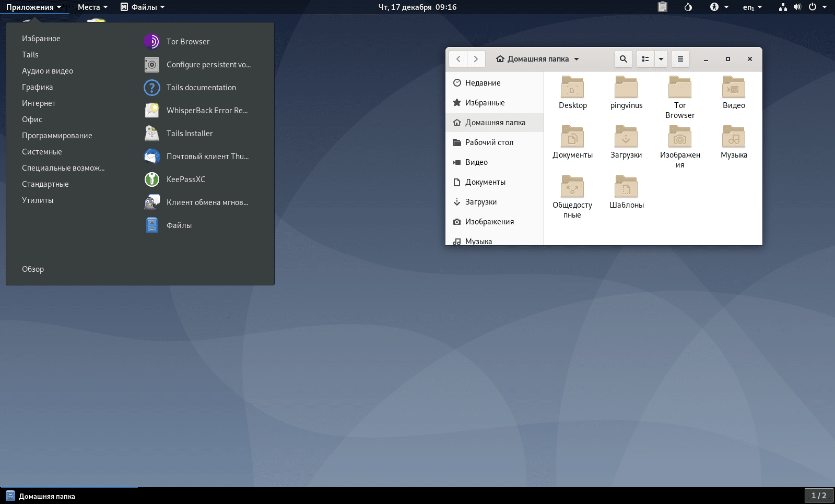Open view options dropdown arrow in Files
Image resolution: width=835 pixels, height=504 pixels.
pyautogui.click(x=661, y=59)
